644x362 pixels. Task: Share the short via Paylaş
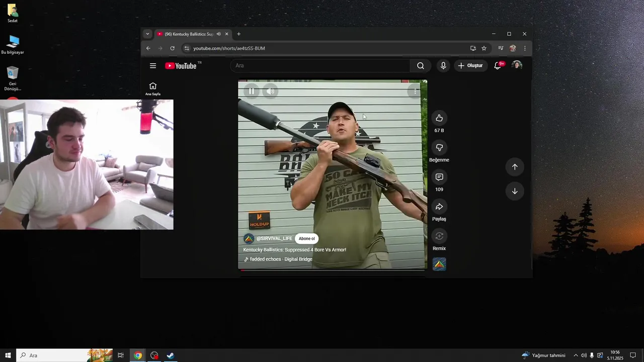pos(439,207)
